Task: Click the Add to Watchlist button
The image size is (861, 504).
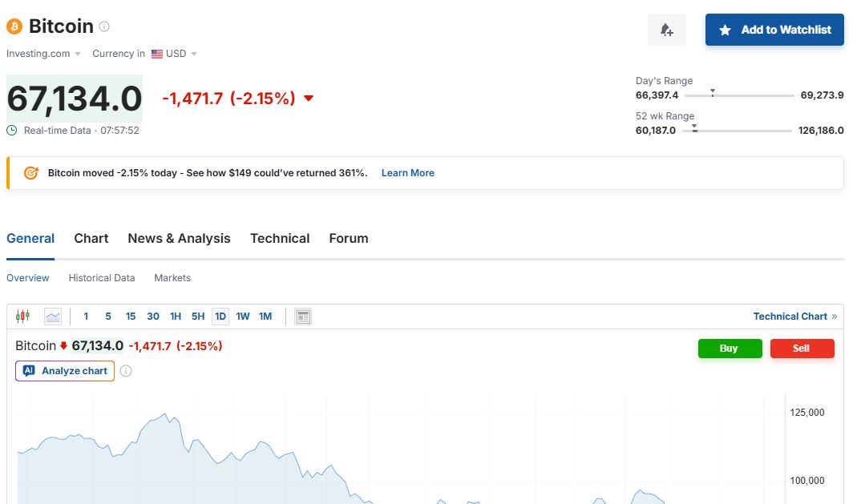Action: click(774, 30)
